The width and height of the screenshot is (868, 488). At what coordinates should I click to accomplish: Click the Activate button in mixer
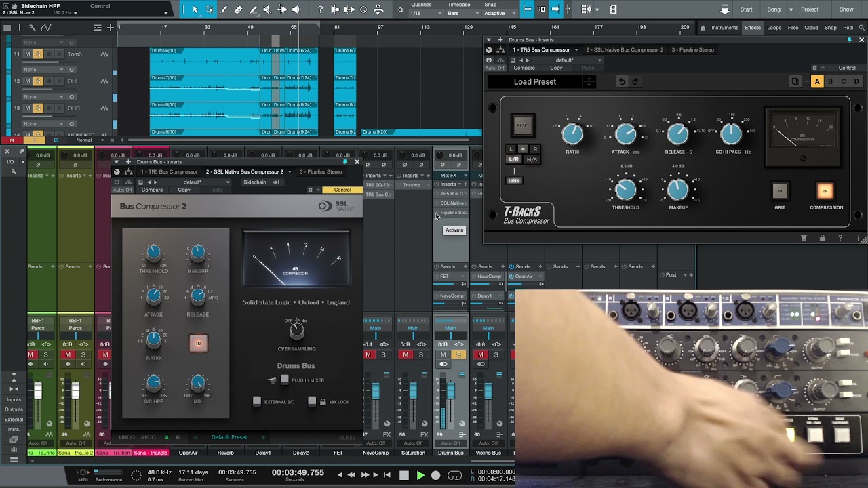click(454, 230)
